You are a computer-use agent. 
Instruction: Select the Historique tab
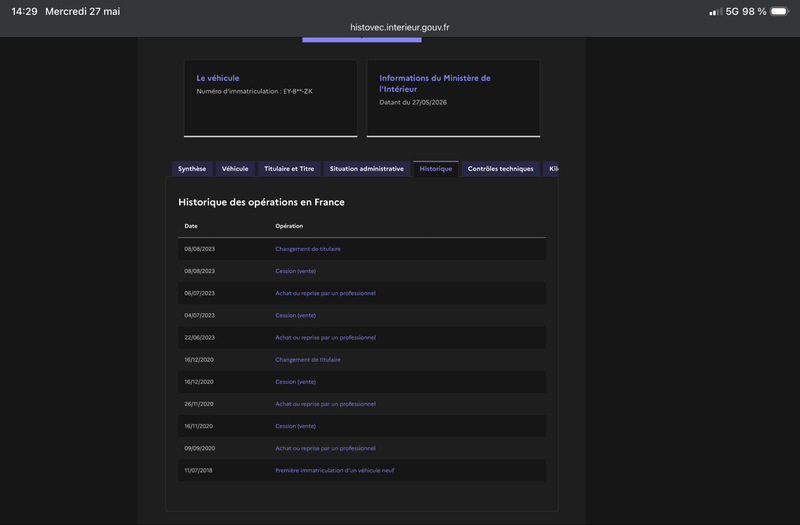[436, 169]
